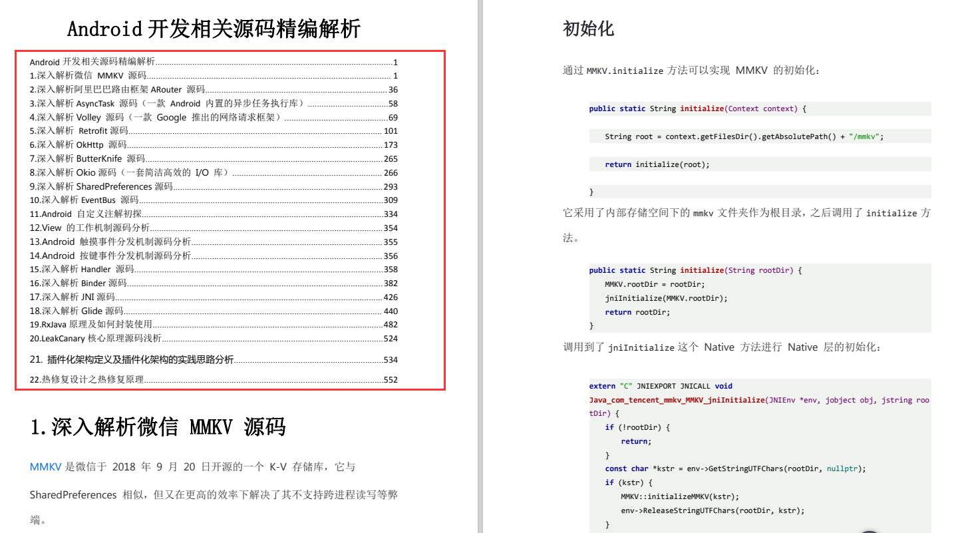The width and height of the screenshot is (980, 533).
Task: Select code line 'const char *kstr = env->GetStringUTFChars'
Action: (x=735, y=468)
